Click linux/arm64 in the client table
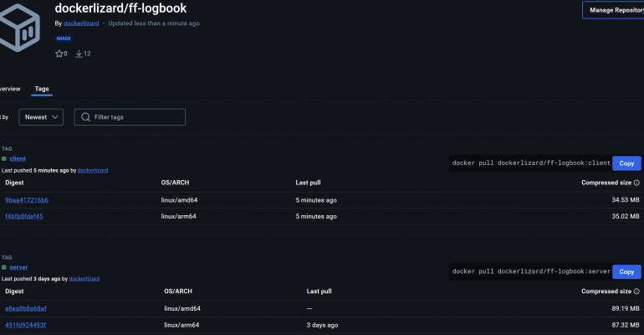The image size is (644, 335). tap(179, 216)
